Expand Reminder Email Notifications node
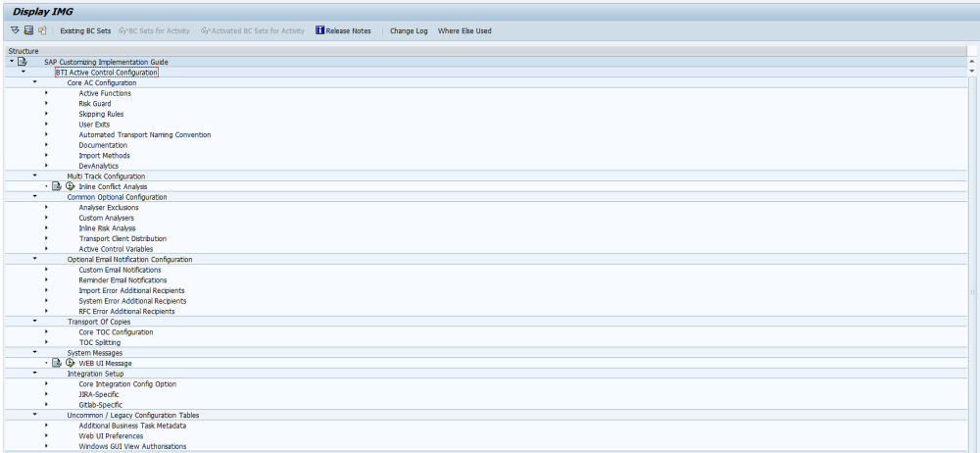 [x=47, y=279]
